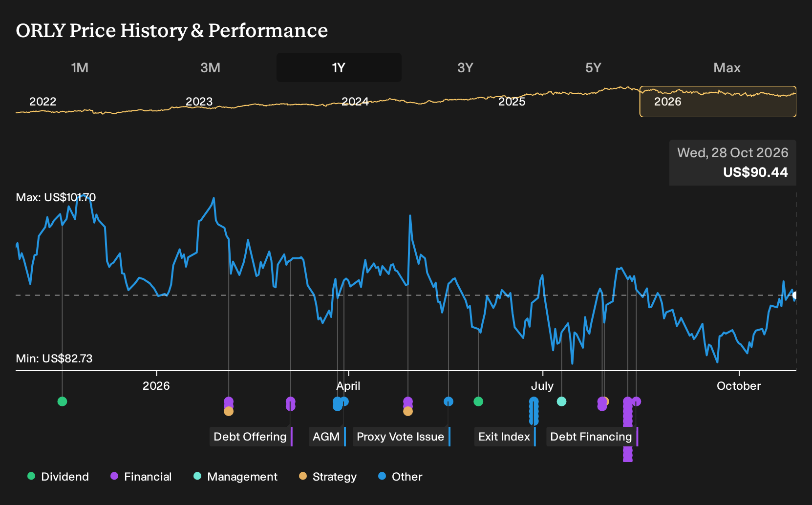Open the Debt Offering event label
Image resolution: width=812 pixels, height=505 pixels.
point(251,437)
